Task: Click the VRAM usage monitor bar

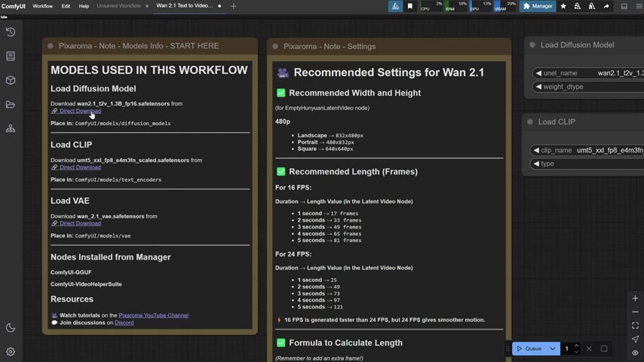Action: [505, 6]
